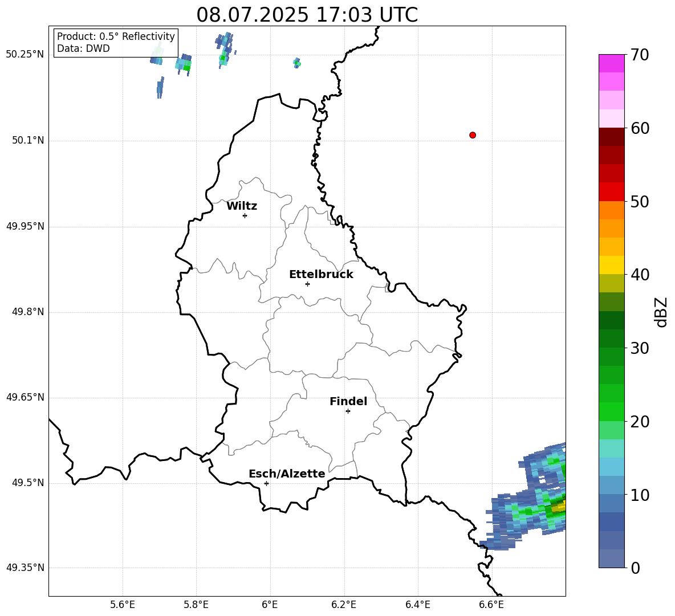
Task: Click the 5.6°E longitude label
Action: click(x=123, y=605)
